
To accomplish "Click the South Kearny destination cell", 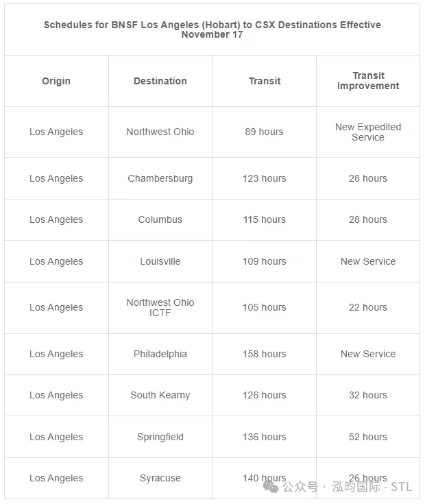I will [160, 395].
